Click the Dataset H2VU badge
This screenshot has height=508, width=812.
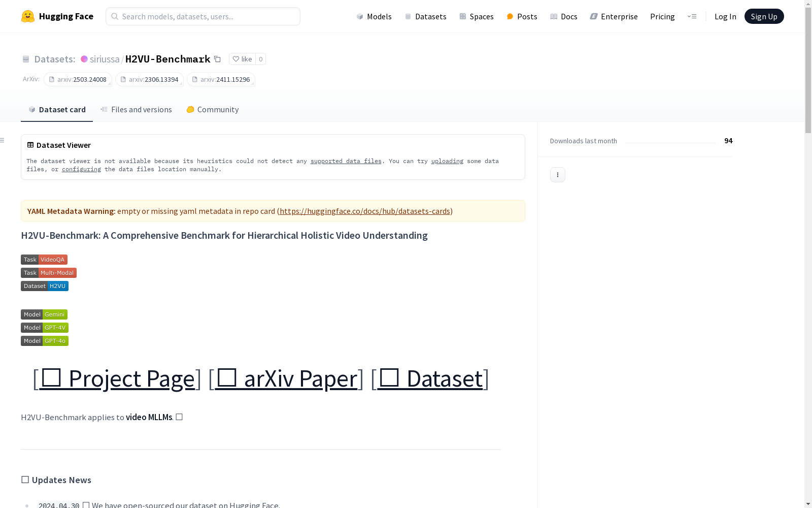45,286
